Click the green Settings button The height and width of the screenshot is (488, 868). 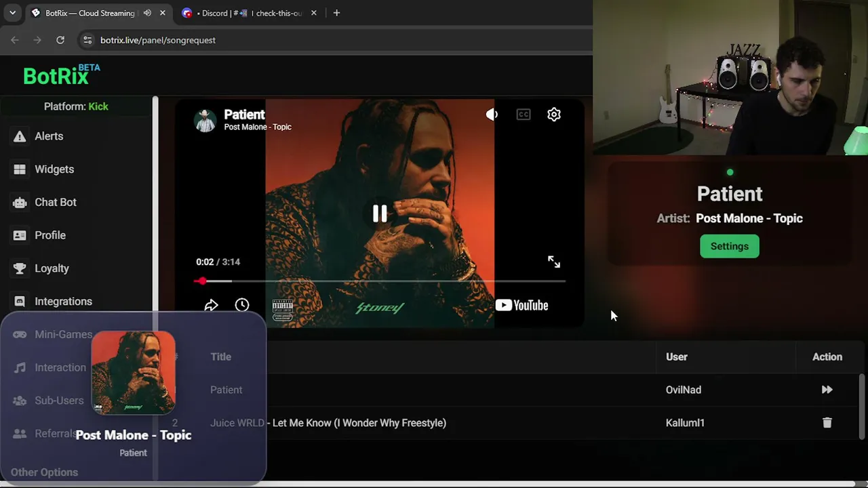[730, 246]
